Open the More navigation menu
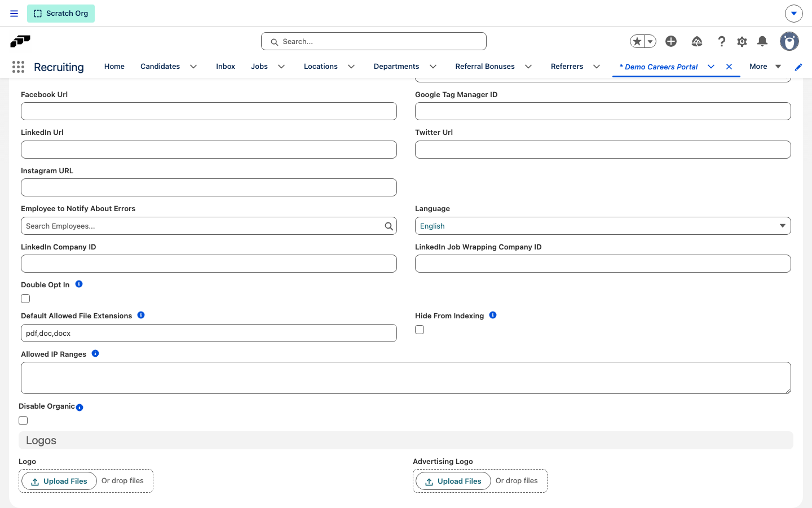The width and height of the screenshot is (812, 508). pos(765,67)
